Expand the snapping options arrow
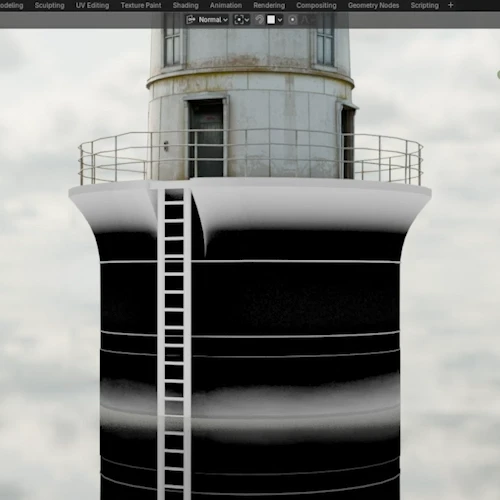Viewport: 500px width, 500px height. pyautogui.click(x=280, y=20)
